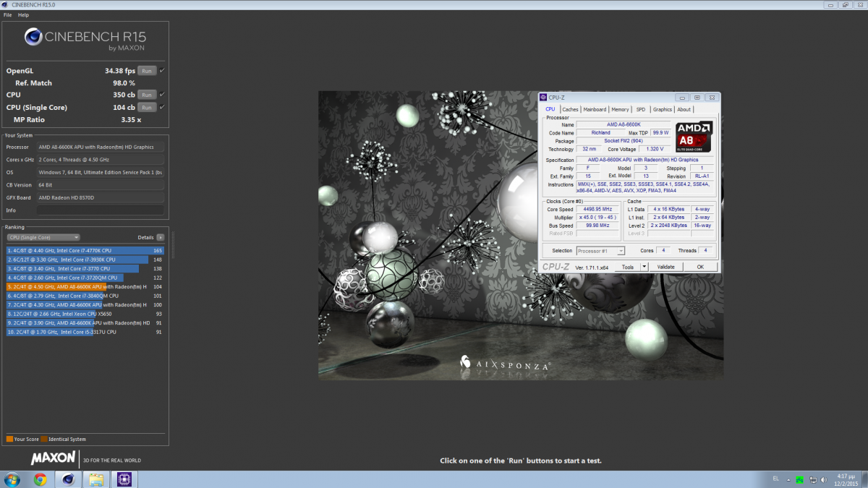The height and width of the screenshot is (488, 868).
Task: Expand the ranking Details arrow
Action: point(160,237)
